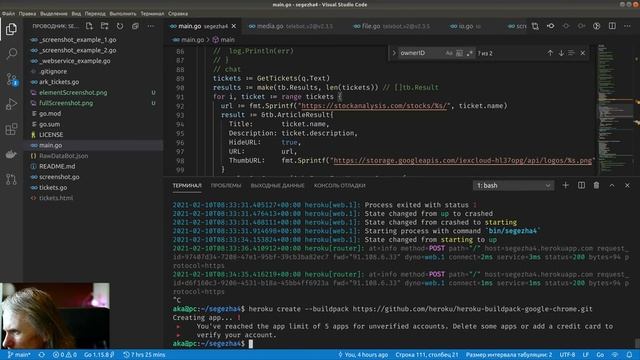This screenshot has height=360, width=640.
Task: Toggle match whole word in find
Action: (x=459, y=53)
